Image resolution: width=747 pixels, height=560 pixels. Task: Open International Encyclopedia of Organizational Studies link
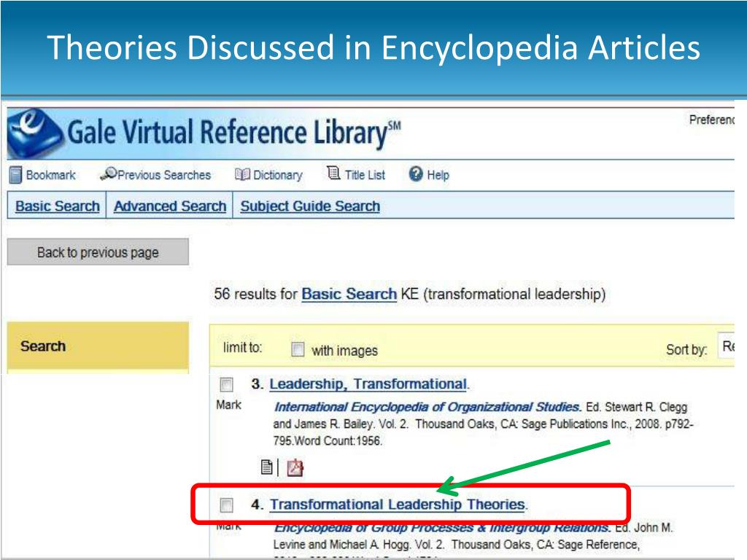tap(427, 407)
